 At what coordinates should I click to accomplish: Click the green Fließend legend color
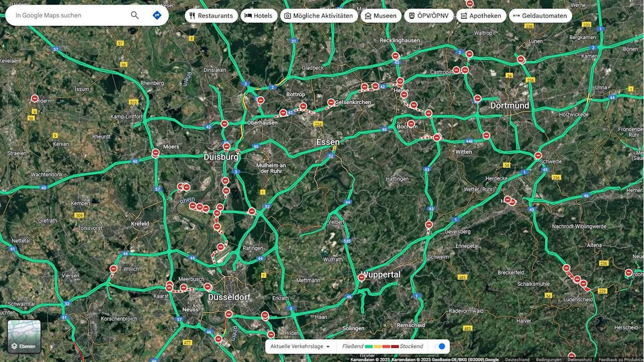click(x=368, y=346)
